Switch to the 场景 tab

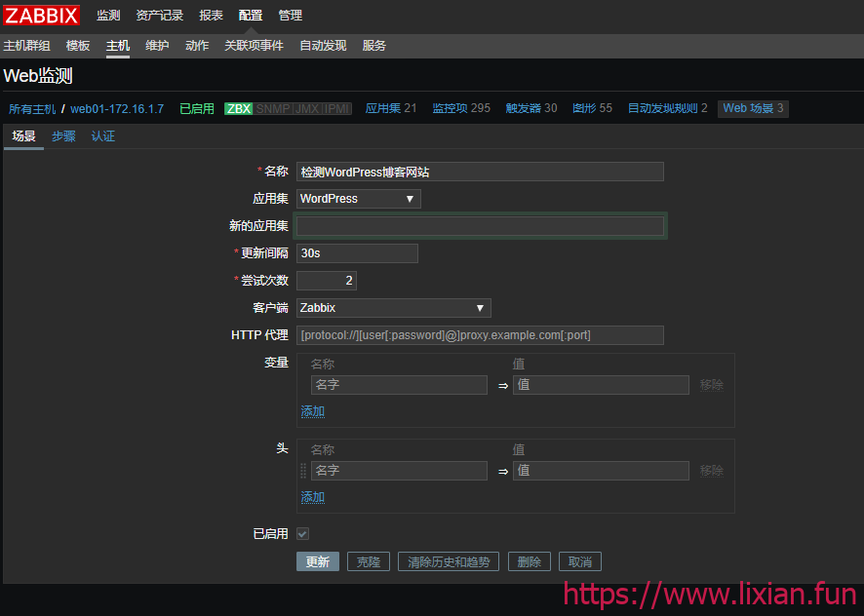tap(23, 136)
